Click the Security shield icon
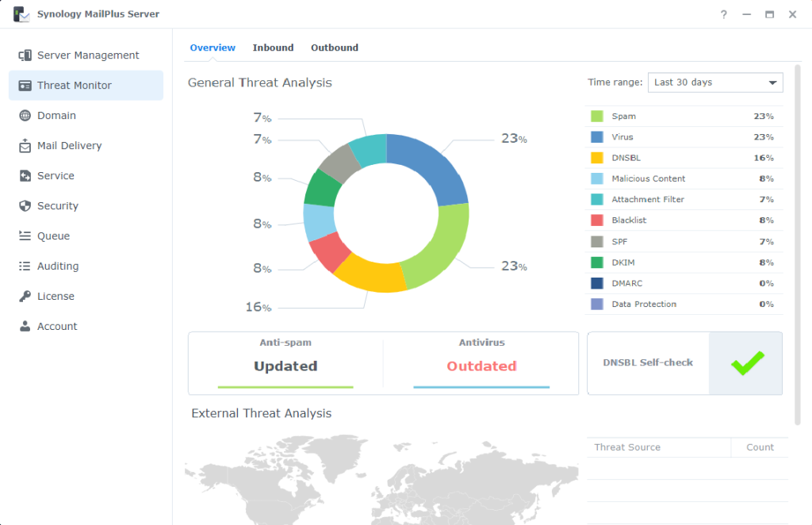812x525 pixels. (25, 205)
